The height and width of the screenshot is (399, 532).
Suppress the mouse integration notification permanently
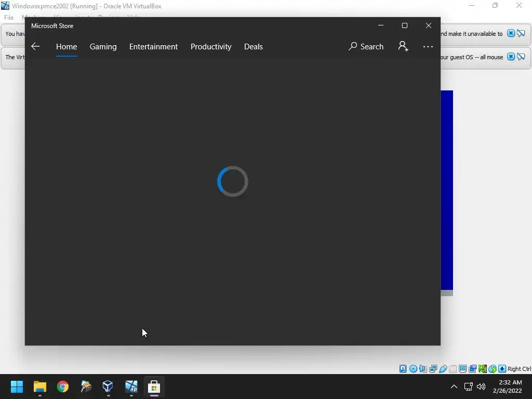(521, 57)
